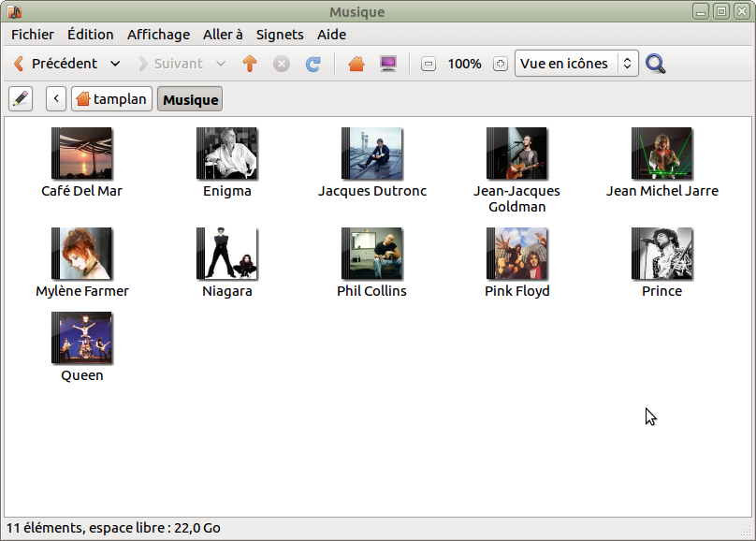Minimize the Musique window
756x541 pixels.
701,11
